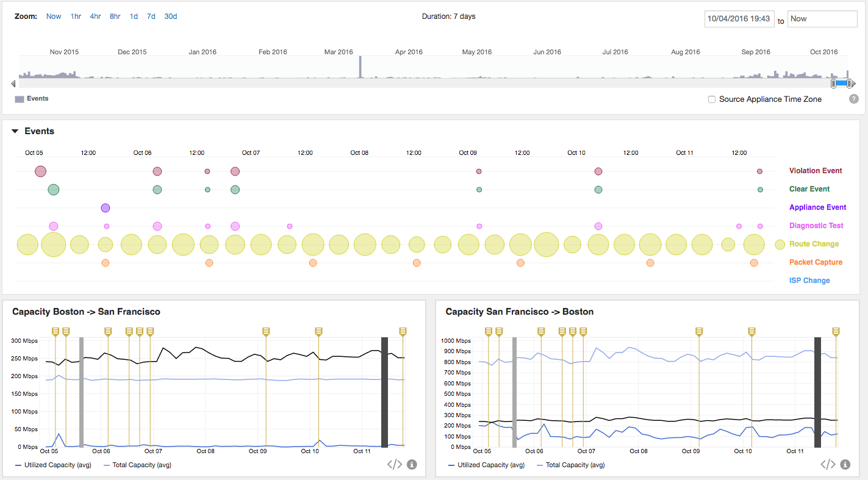Viewport: 868px width, 480px height.
Task: Click the help question mark icon
Action: coord(854,99)
